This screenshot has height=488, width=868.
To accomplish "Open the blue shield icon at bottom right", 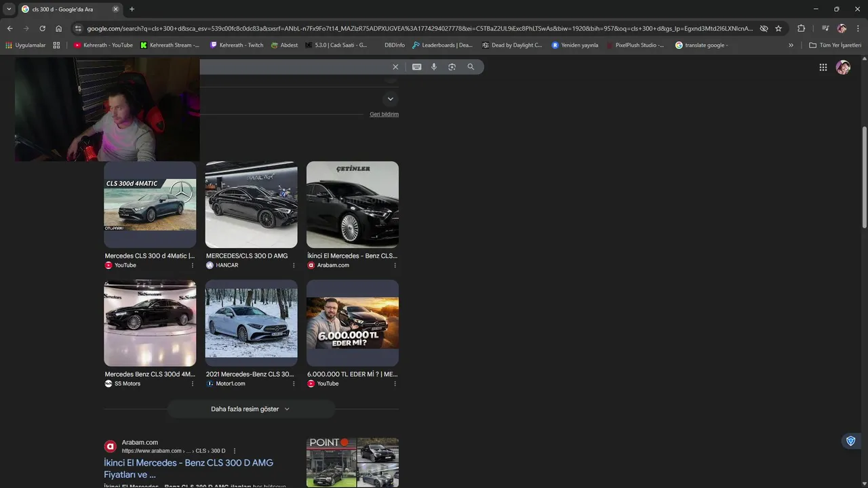I will click(850, 441).
